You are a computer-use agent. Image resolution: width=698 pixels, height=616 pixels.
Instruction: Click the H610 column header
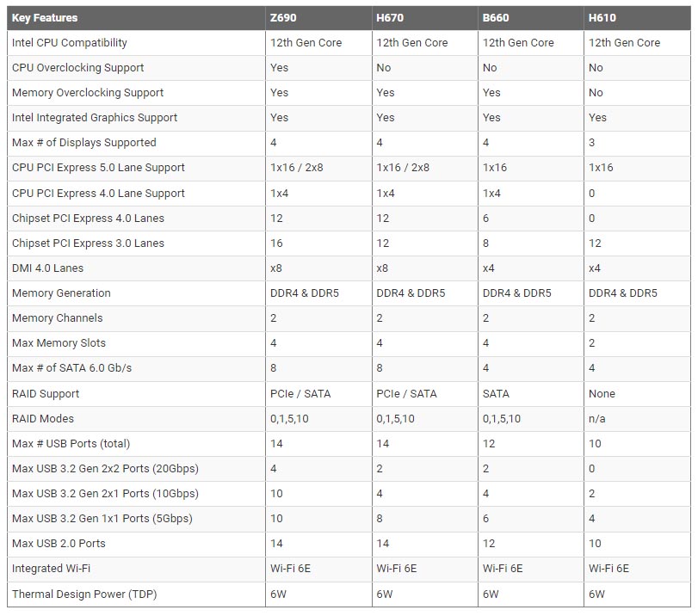point(602,17)
